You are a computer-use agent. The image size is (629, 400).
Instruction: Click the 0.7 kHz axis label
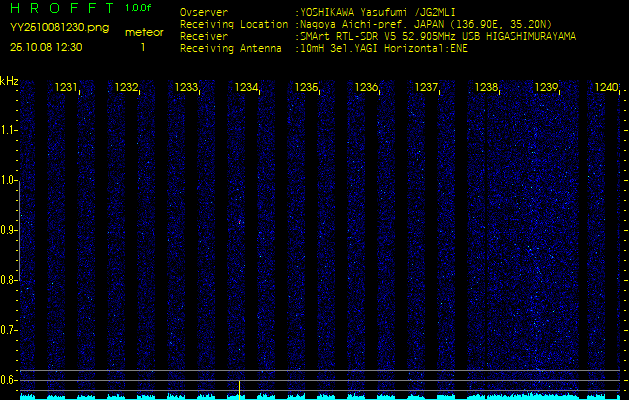9,330
